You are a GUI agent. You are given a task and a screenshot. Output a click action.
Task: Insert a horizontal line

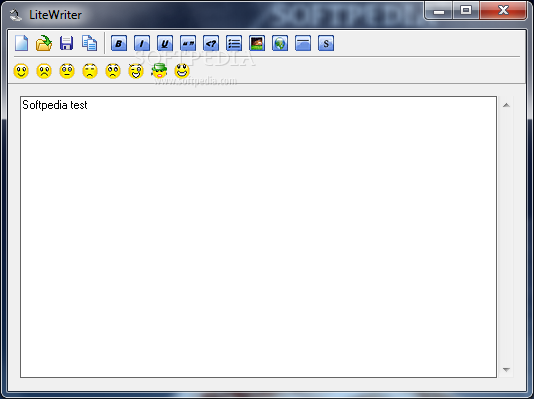[x=303, y=43]
